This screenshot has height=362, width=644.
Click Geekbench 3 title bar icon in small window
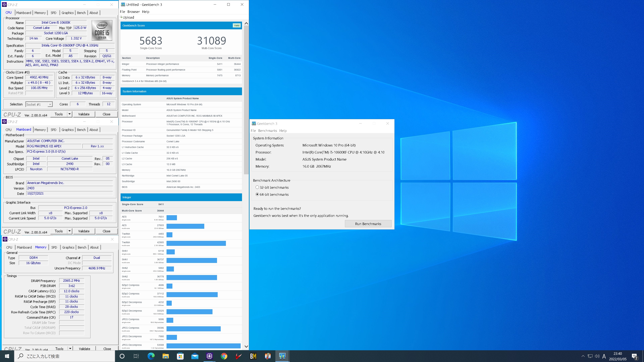(x=254, y=123)
